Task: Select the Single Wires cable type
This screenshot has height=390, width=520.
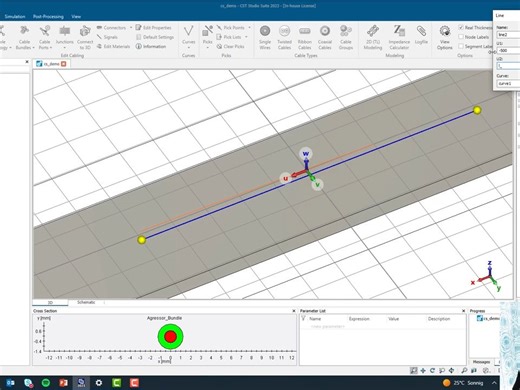Action: coord(265,37)
